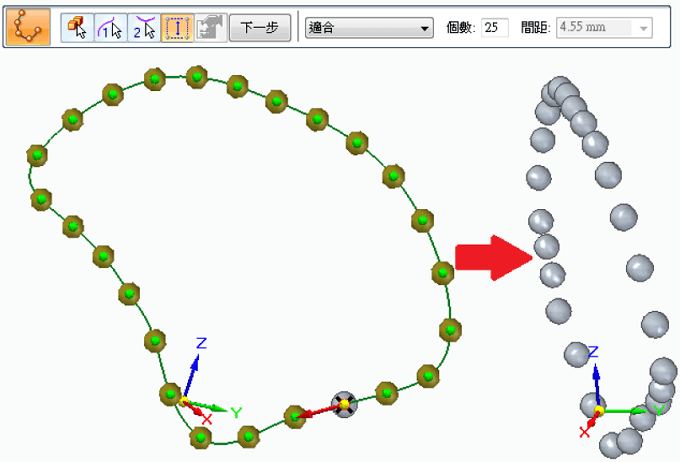Click the leftmost green node on the curve

38,154
